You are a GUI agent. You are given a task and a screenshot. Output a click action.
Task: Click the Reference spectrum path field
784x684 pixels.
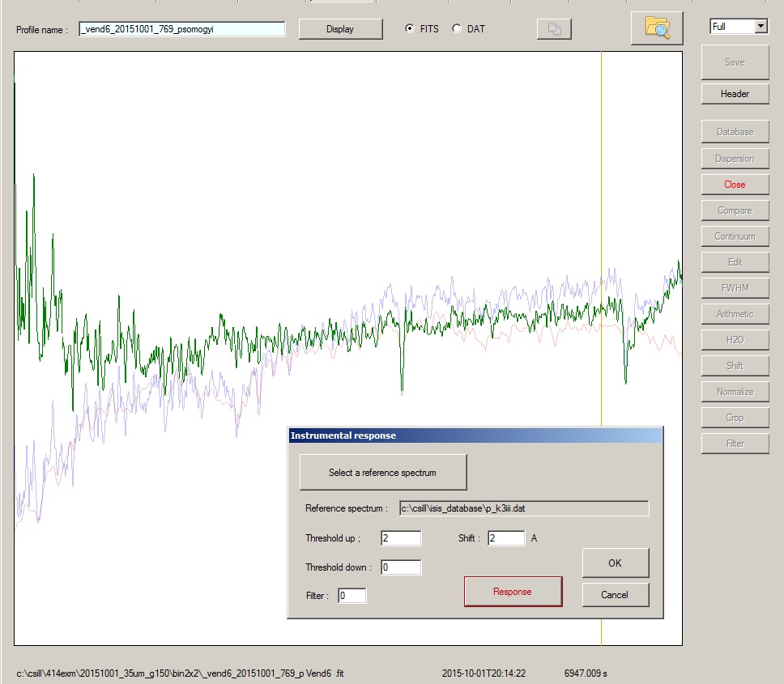524,508
